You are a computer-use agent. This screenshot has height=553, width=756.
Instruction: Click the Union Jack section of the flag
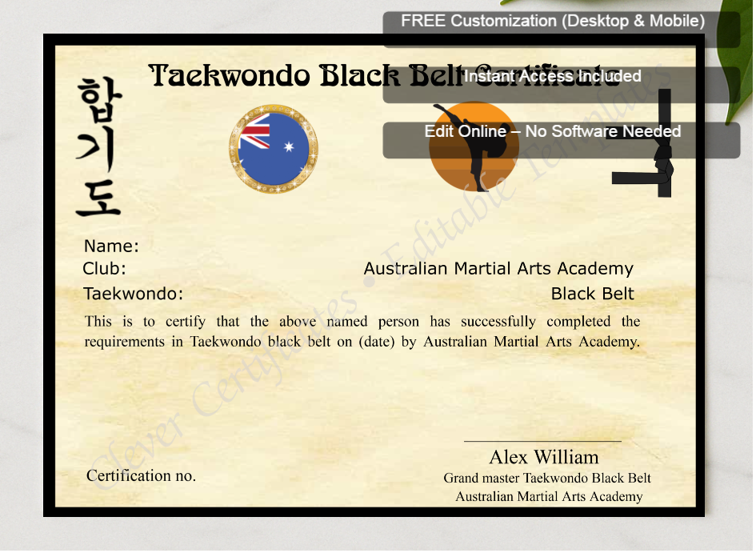point(256,130)
